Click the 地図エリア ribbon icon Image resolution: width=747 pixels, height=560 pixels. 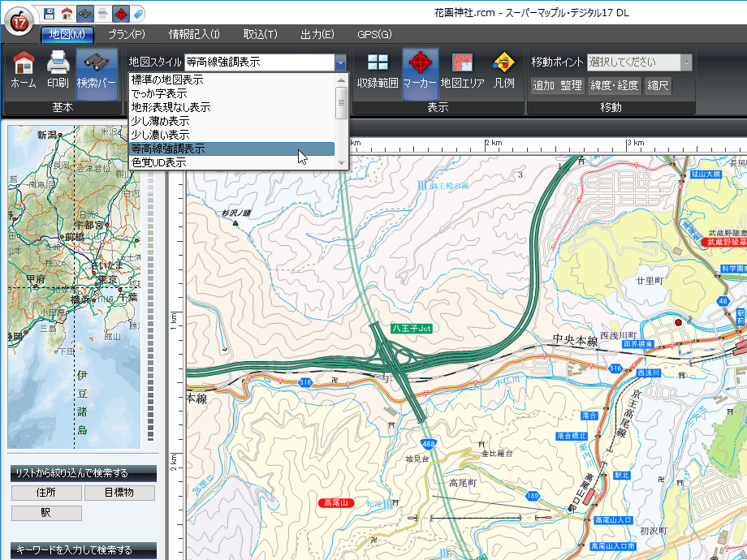tap(462, 70)
